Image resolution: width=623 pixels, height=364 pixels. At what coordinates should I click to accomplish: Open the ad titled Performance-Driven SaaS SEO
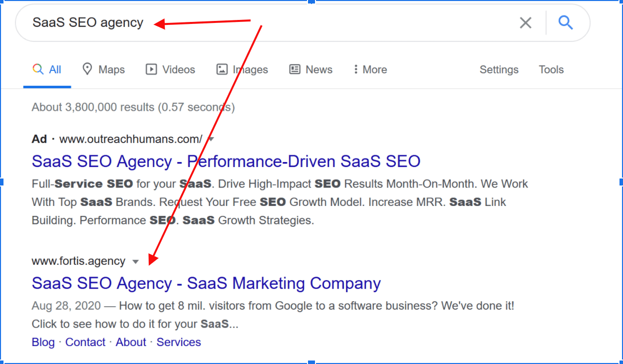(226, 162)
